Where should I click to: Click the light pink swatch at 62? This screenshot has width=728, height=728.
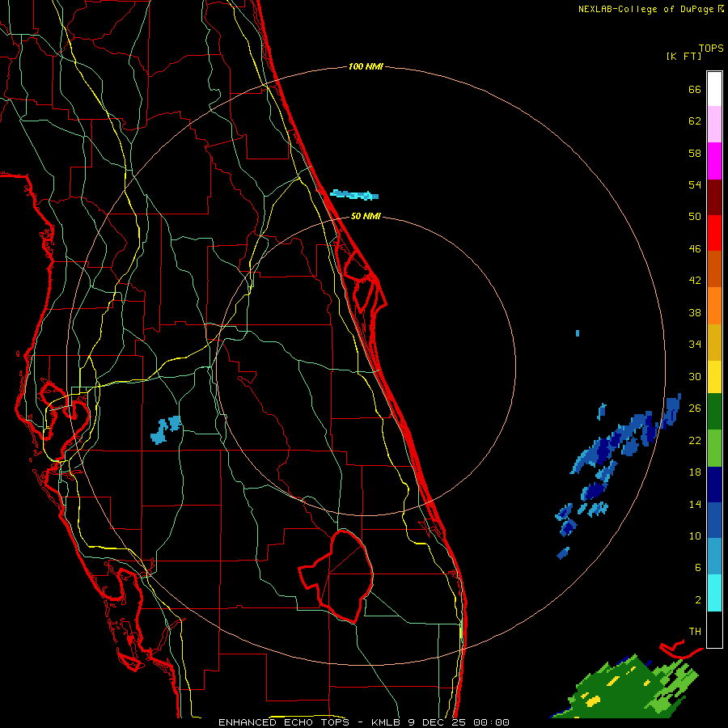point(714,125)
